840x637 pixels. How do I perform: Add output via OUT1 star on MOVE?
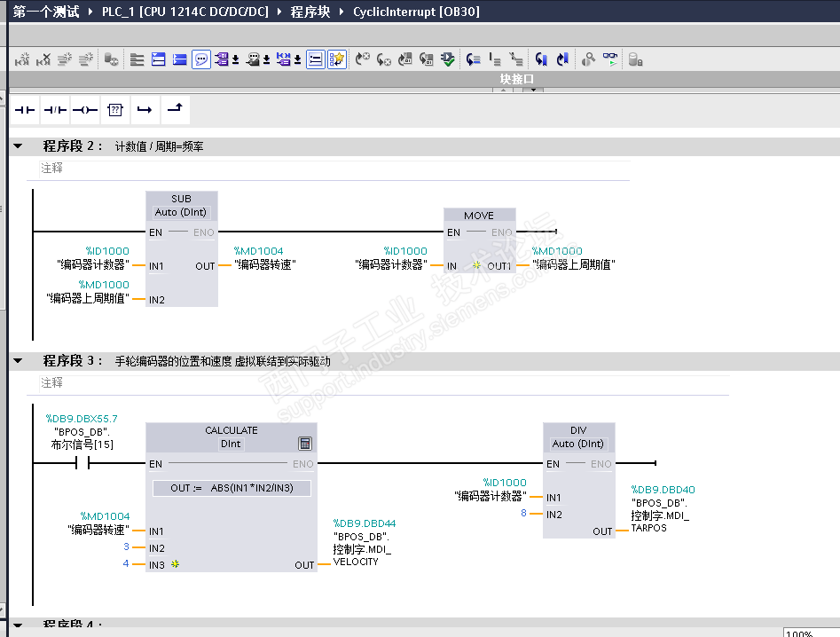[476, 265]
